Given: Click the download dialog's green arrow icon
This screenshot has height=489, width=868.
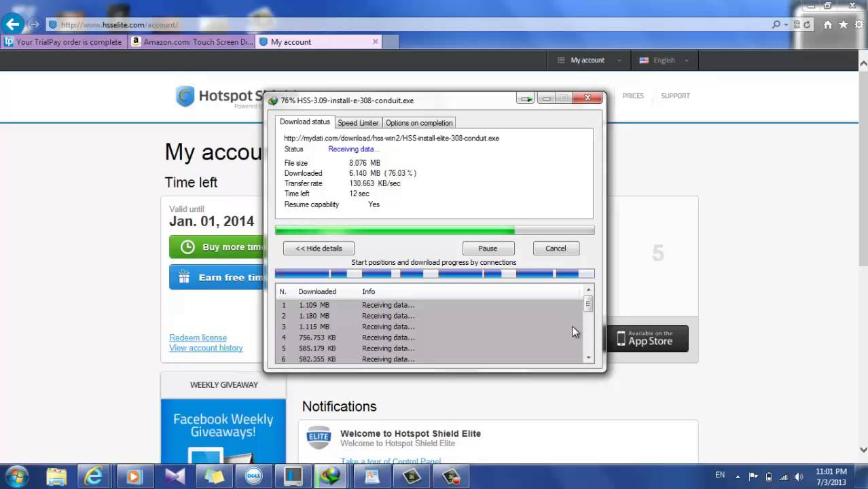Looking at the screenshot, I should tap(526, 99).
